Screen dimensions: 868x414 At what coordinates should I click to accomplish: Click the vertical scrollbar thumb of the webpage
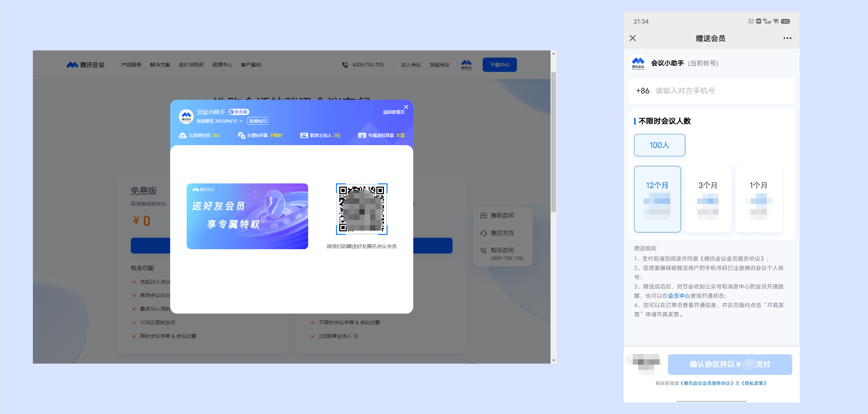[553, 142]
